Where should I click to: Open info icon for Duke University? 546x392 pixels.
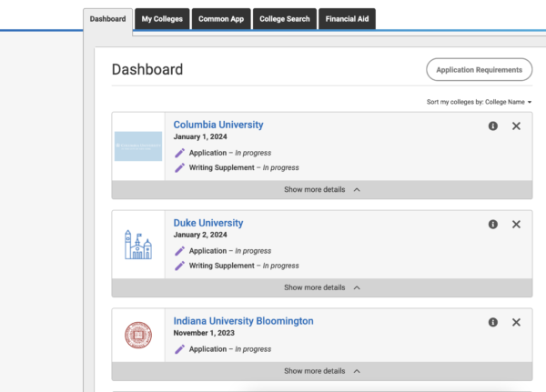(x=492, y=225)
